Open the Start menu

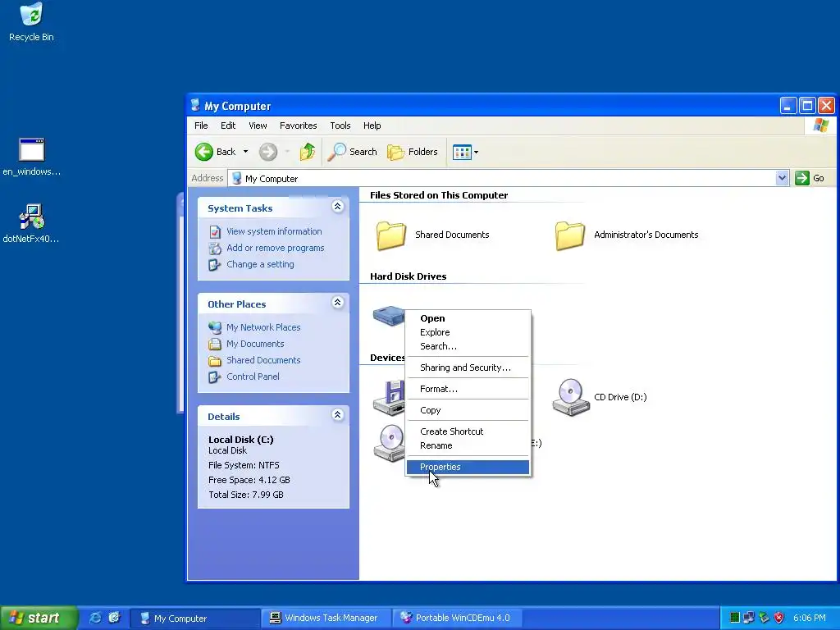tap(39, 618)
